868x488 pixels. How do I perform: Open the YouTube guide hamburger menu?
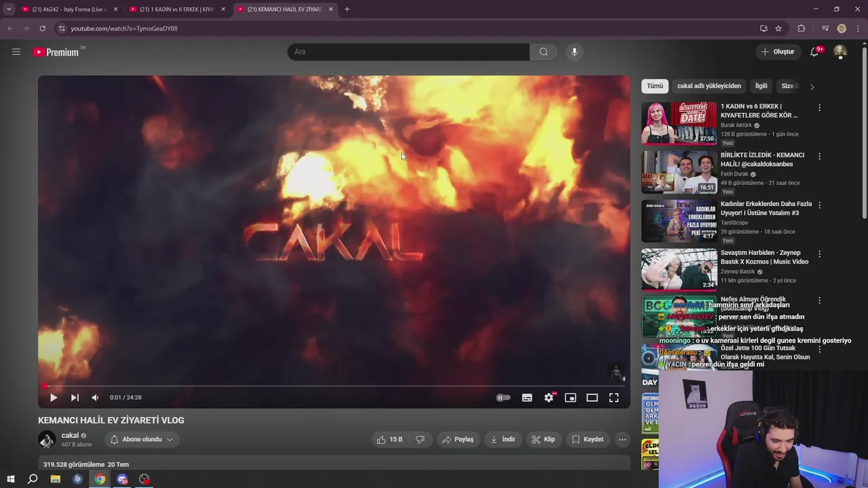pos(16,52)
